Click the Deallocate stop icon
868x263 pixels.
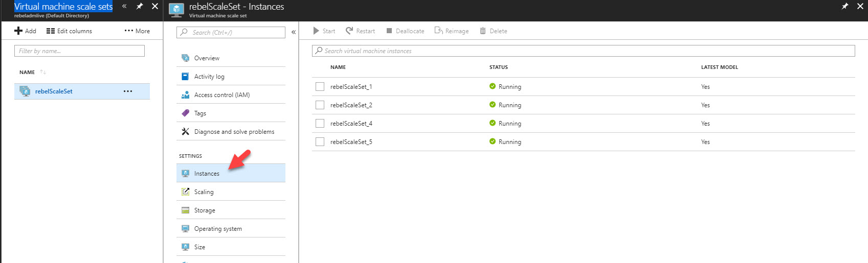[x=389, y=31]
